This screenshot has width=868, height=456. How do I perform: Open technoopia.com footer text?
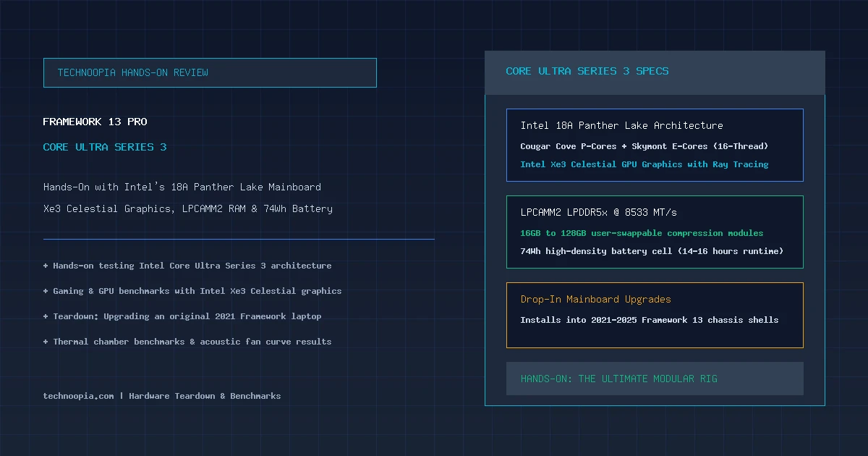(x=162, y=396)
